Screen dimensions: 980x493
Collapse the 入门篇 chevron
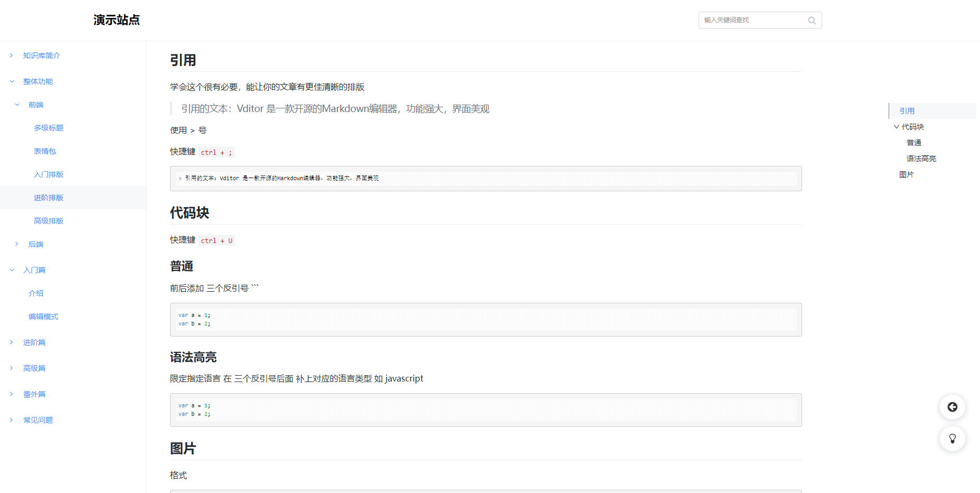tap(12, 270)
